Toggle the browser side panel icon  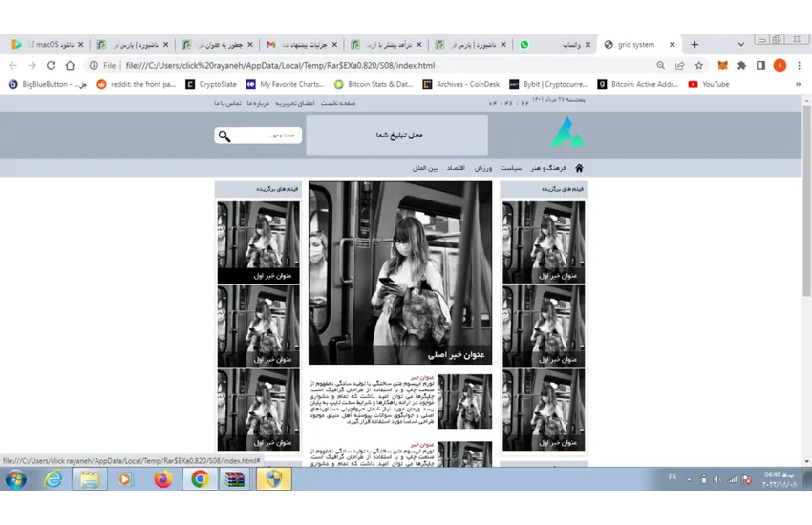(760, 66)
